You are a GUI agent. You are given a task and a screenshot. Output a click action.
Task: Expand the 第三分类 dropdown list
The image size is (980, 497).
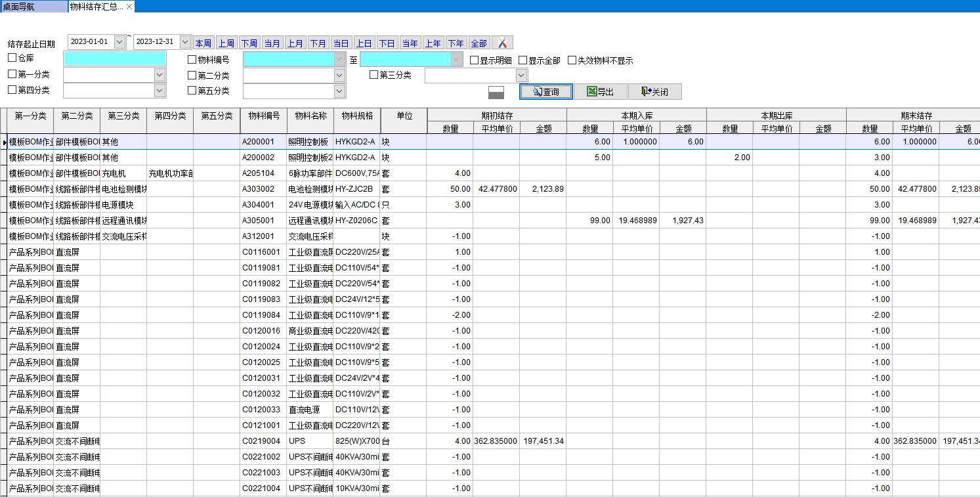tap(521, 74)
